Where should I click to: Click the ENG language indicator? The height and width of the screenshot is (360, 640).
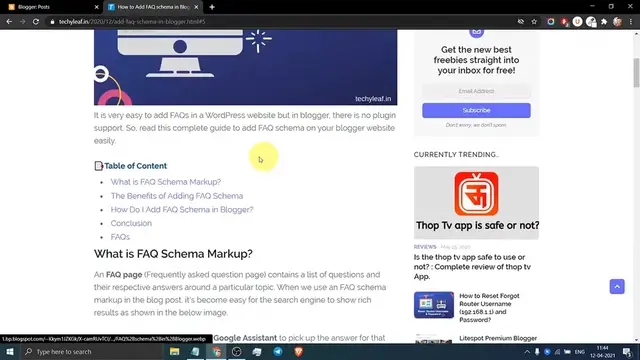click(580, 352)
